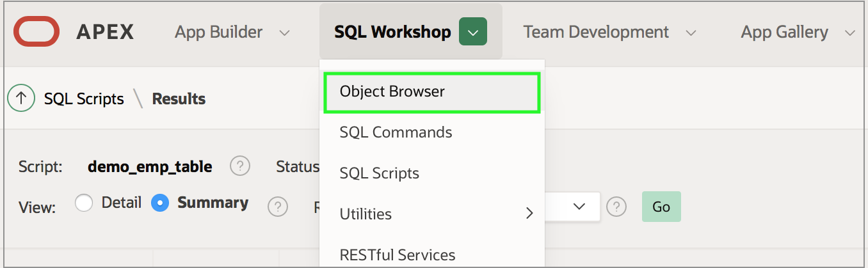Click help icon beside the Go button
The image size is (868, 268).
616,207
